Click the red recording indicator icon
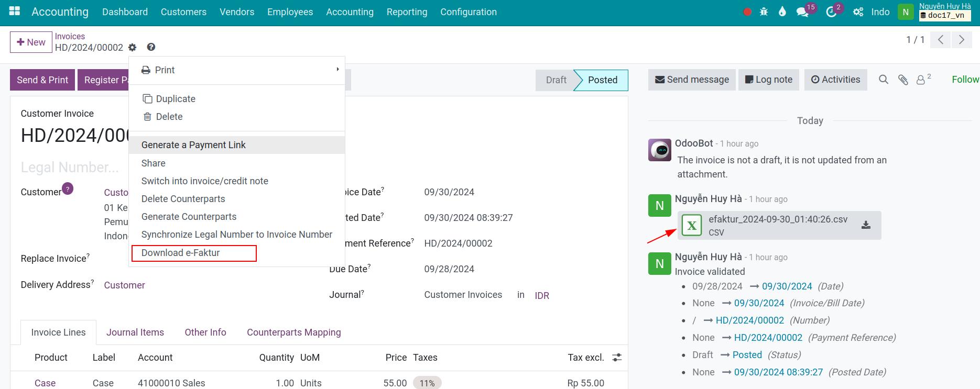This screenshot has height=389, width=980. (747, 12)
